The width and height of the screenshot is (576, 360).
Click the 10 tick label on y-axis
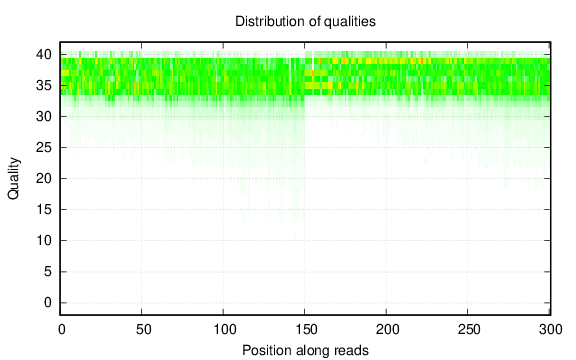pyautogui.click(x=44, y=241)
